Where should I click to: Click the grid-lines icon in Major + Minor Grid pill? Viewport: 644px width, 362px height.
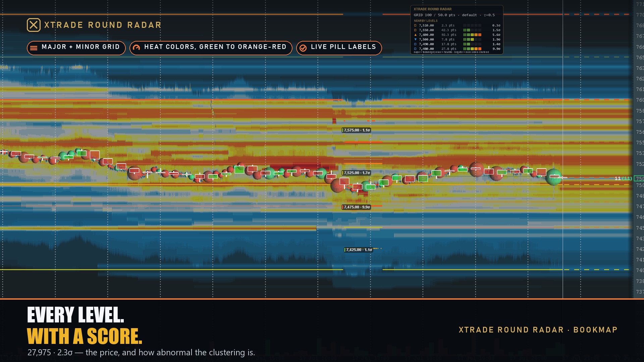point(34,48)
